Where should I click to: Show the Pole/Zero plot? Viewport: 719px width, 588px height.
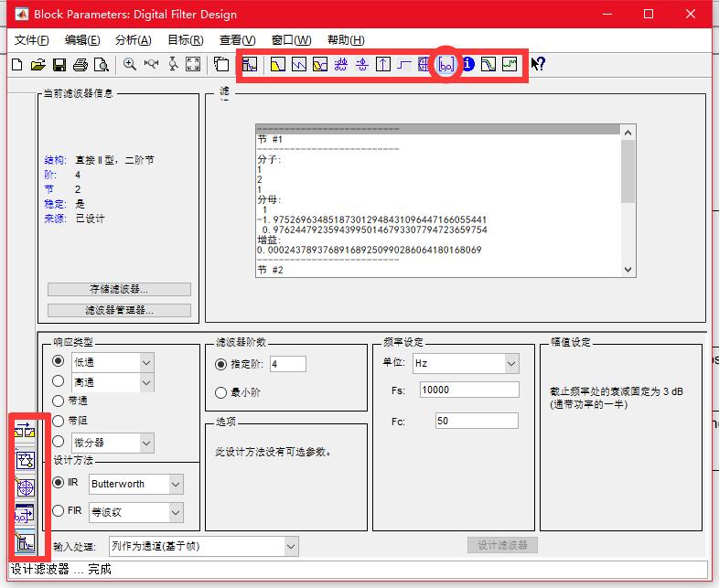click(x=424, y=64)
